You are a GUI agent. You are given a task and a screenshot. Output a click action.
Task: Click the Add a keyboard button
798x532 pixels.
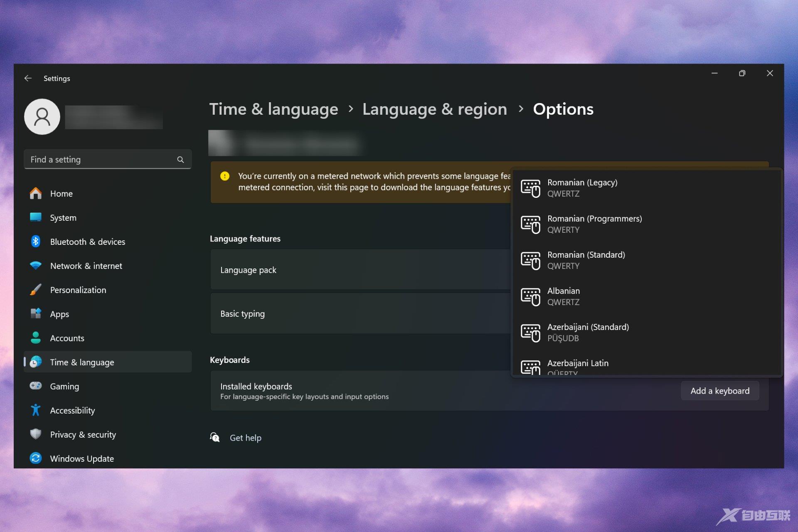click(720, 391)
